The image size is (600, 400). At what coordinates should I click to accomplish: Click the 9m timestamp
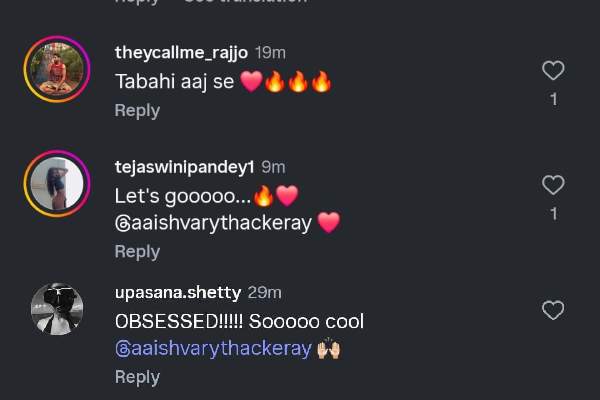tap(273, 167)
